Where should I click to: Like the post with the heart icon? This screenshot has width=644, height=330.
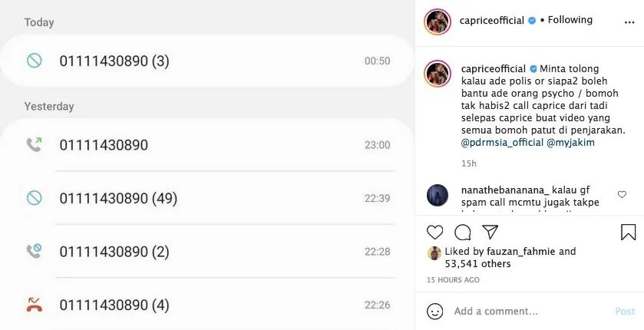pyautogui.click(x=434, y=233)
